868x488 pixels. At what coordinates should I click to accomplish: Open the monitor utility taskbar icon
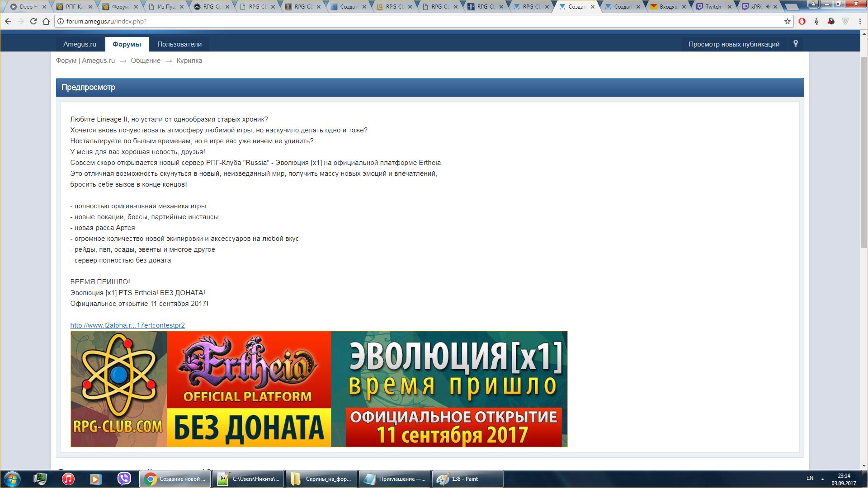click(40, 479)
